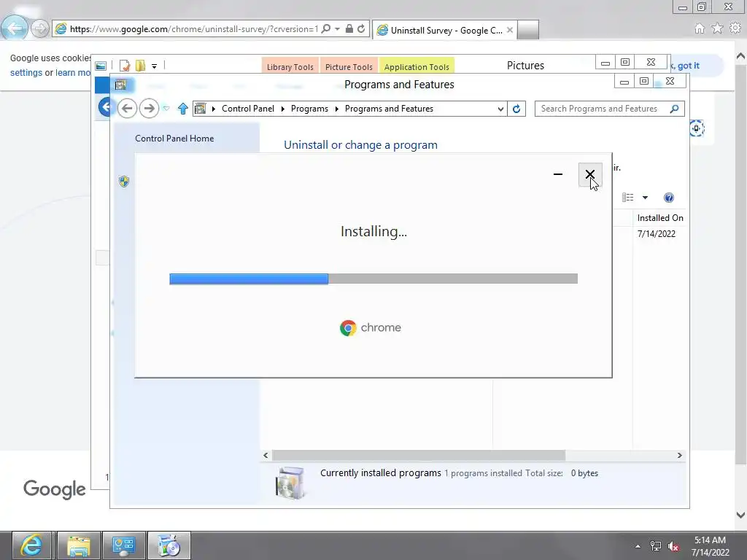Show hidden tray icons arrow

[638, 546]
